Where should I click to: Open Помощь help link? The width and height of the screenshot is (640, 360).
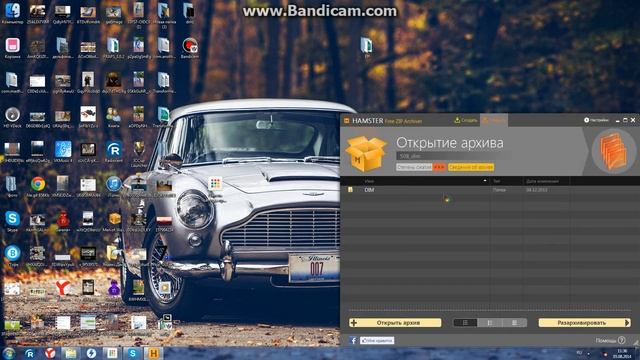610,340
